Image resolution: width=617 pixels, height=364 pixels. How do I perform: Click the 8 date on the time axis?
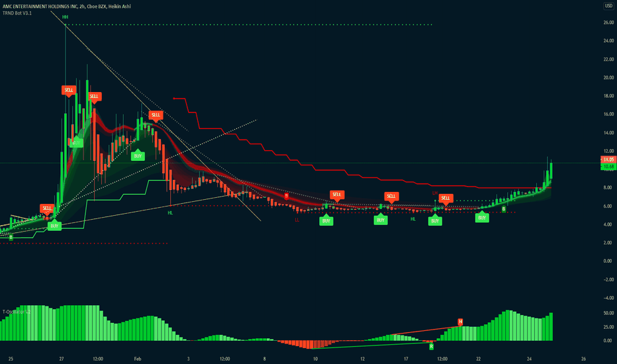(x=264, y=359)
